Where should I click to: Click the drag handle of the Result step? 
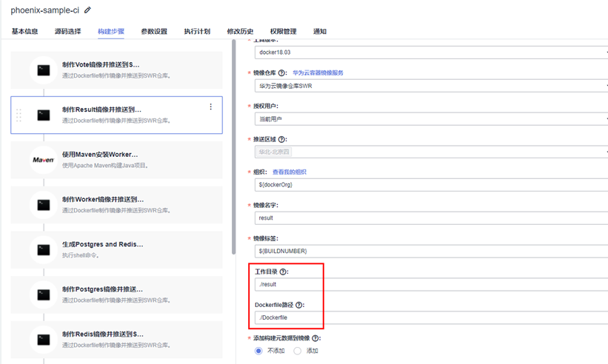click(19, 115)
